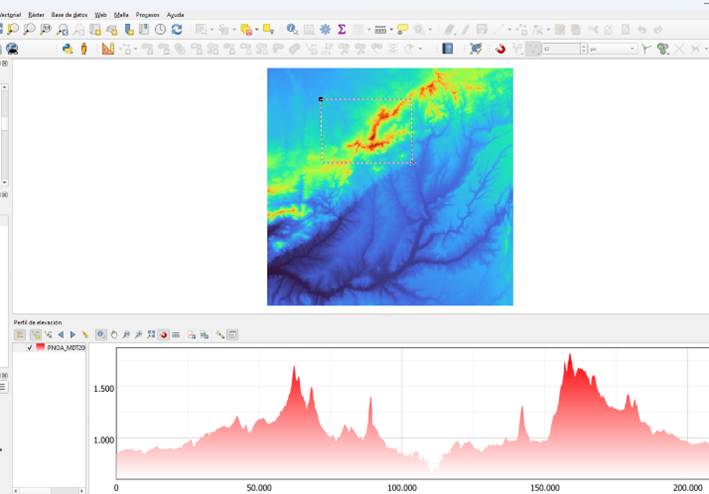This screenshot has height=494, width=709.
Task: Select the pan hand tool in elevation profile
Action: coord(114,334)
